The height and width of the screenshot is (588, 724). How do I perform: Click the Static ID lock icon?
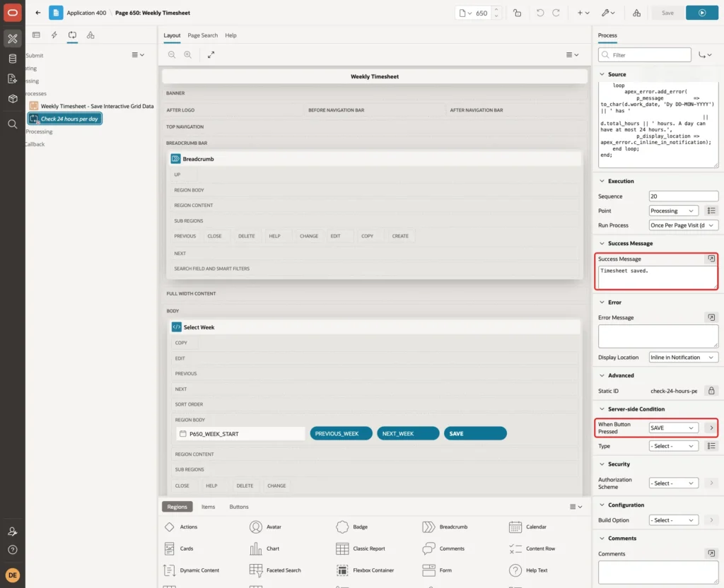(711, 390)
